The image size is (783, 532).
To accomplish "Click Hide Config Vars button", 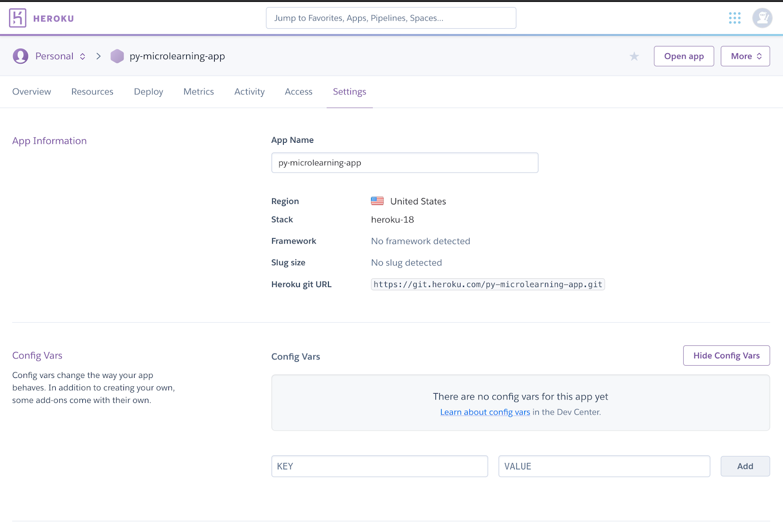I will click(726, 355).
